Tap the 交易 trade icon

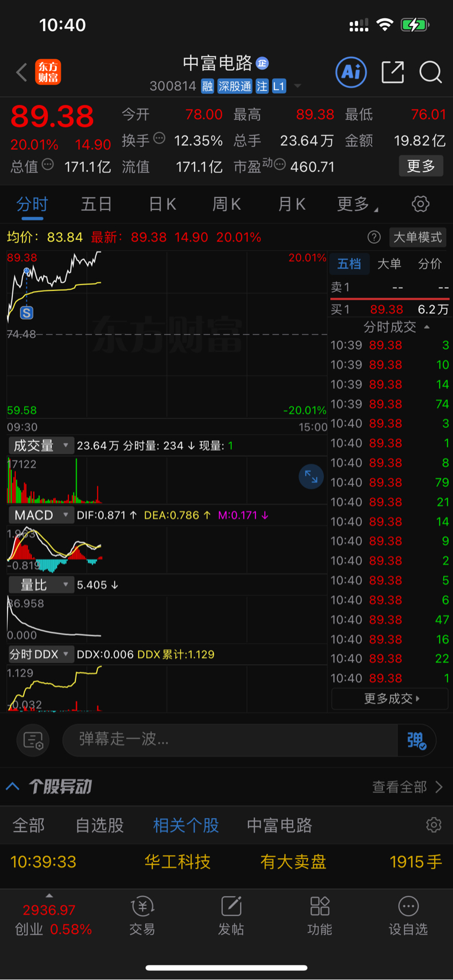142,916
